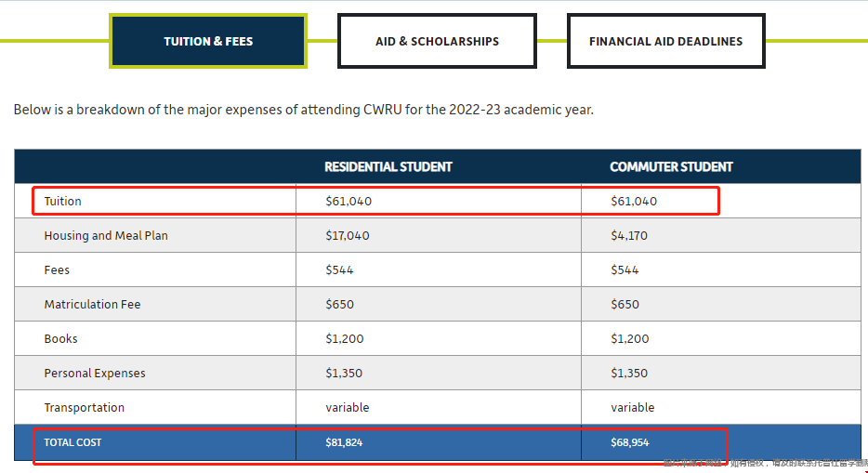Click the Total Cost row label
Screen dimensions: 868x473
pyautogui.click(x=72, y=442)
